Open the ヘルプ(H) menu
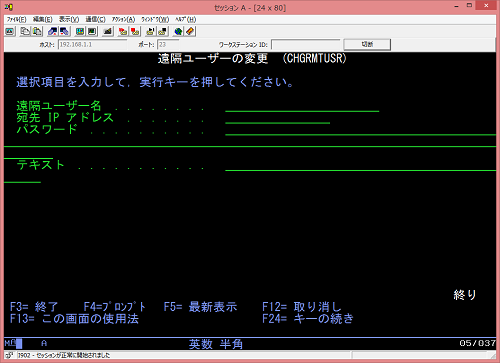 [186, 19]
